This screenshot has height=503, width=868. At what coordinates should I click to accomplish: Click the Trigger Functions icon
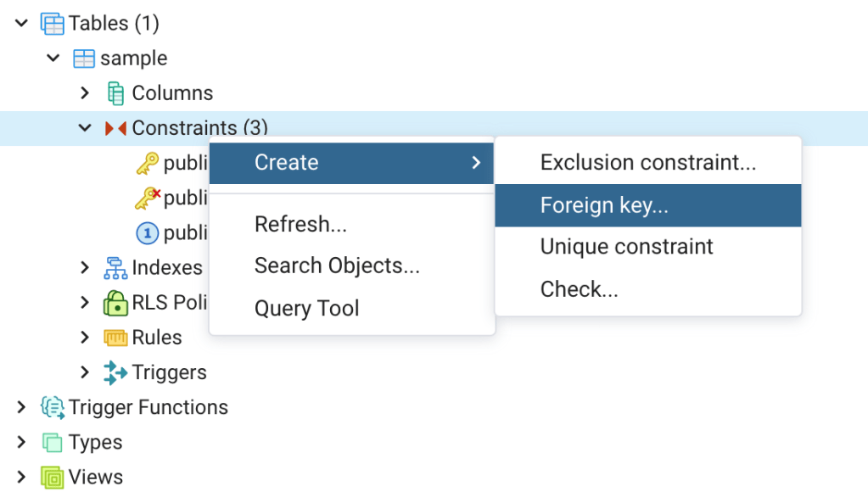pos(53,407)
